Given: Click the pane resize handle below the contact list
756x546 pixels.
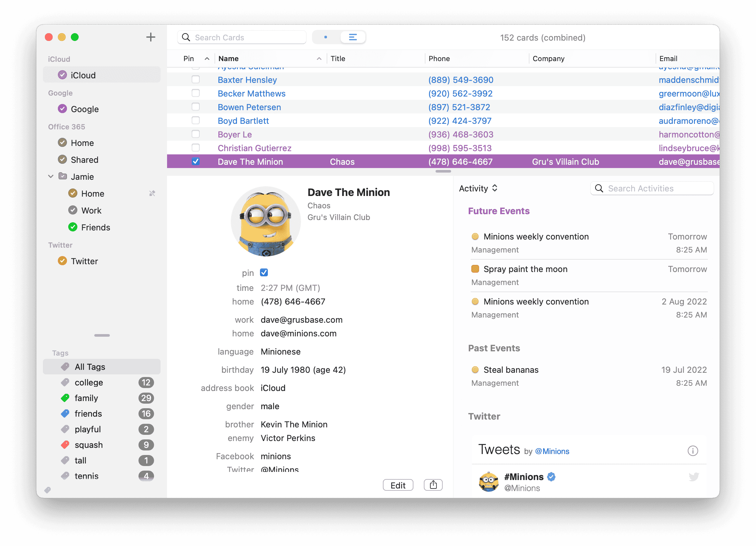Looking at the screenshot, I should point(443,171).
